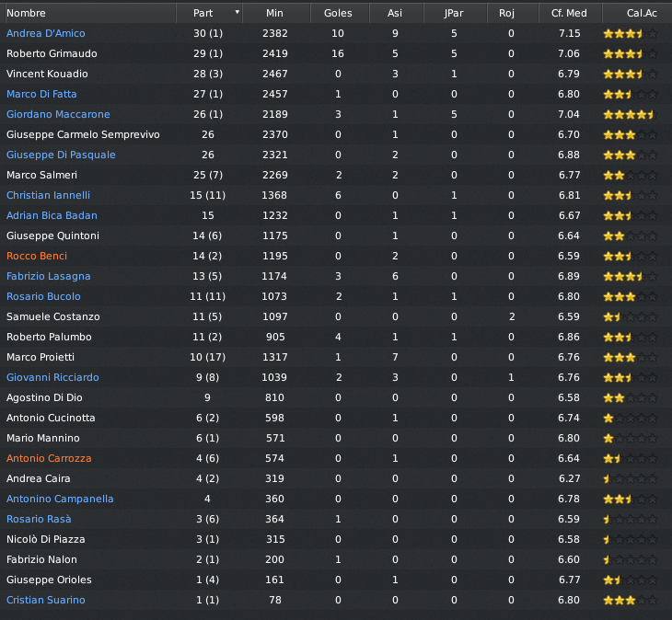Click Andrea D'Amico's star rating icons
This screenshot has height=620, width=672.
630,33
